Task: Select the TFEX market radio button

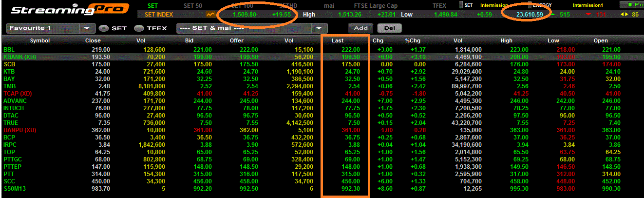Action: click(x=138, y=28)
